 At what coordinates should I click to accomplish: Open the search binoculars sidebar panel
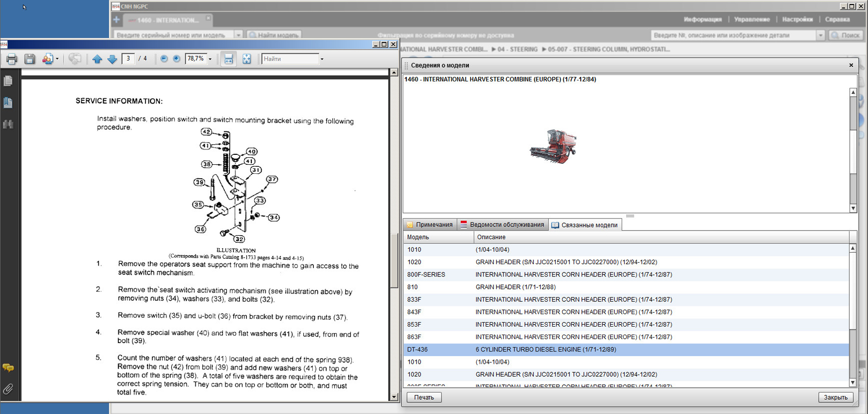pyautogui.click(x=8, y=124)
